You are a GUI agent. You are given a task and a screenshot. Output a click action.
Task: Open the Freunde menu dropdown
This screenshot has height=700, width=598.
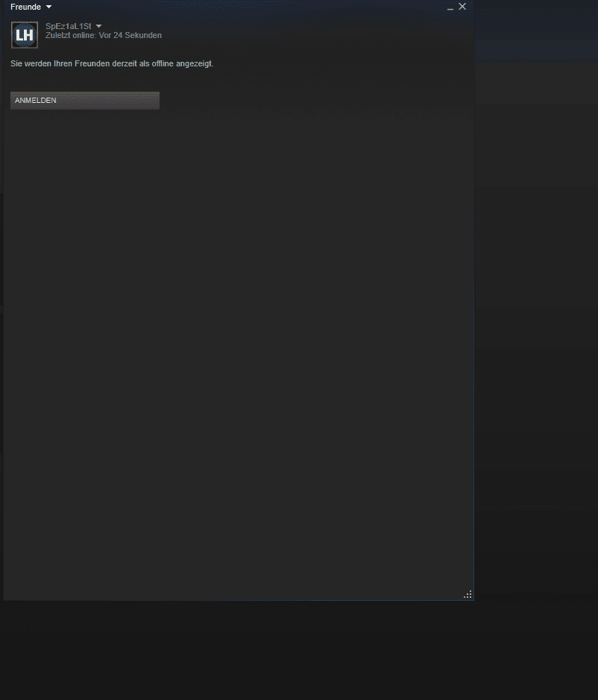click(x=31, y=7)
